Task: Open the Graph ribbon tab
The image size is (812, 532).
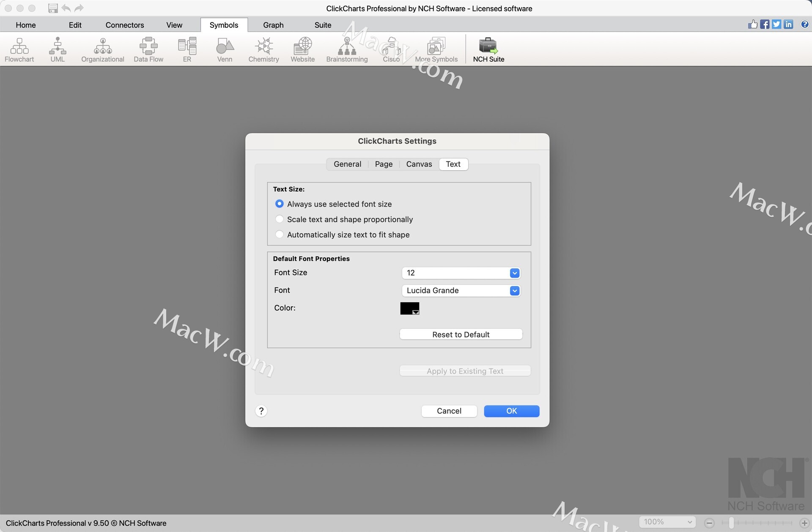Action: [x=273, y=25]
